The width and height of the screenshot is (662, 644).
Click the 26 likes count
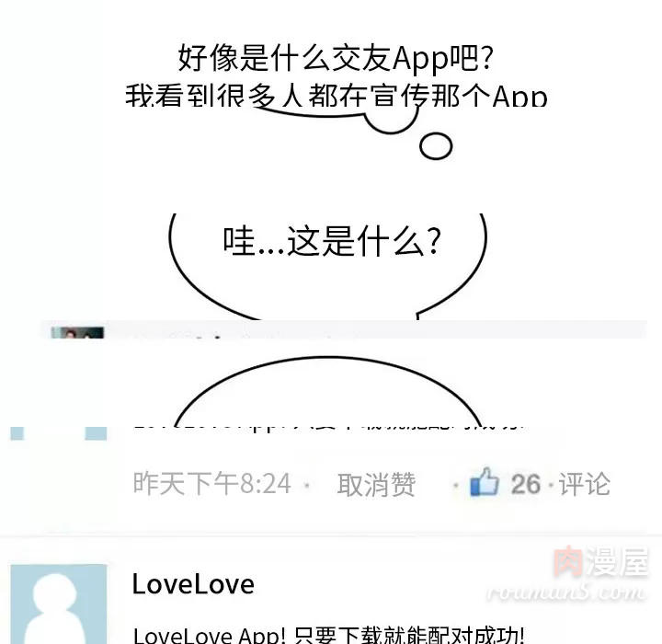point(526,484)
